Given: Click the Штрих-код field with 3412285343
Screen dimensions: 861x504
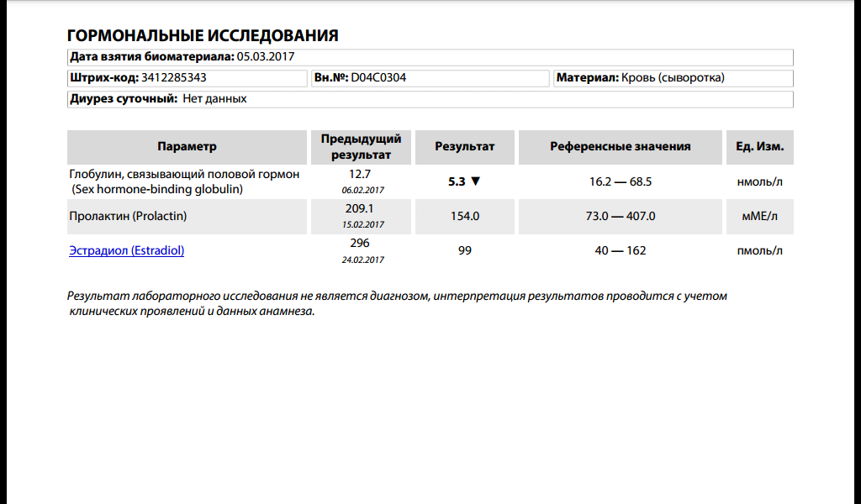Looking at the screenshot, I should click(187, 78).
